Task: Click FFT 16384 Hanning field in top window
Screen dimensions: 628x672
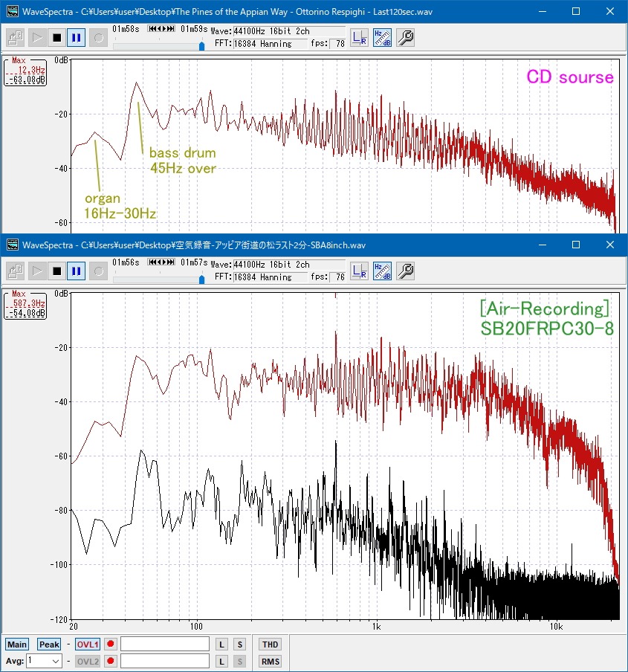Action: (x=270, y=44)
